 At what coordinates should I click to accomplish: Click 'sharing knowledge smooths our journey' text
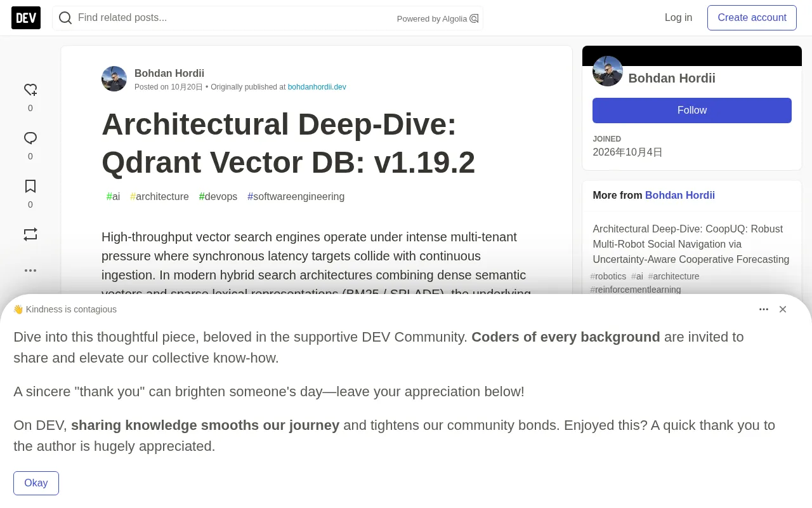(x=205, y=425)
